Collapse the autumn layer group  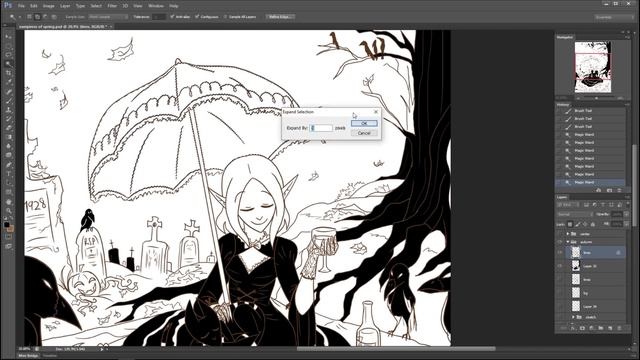coord(568,242)
